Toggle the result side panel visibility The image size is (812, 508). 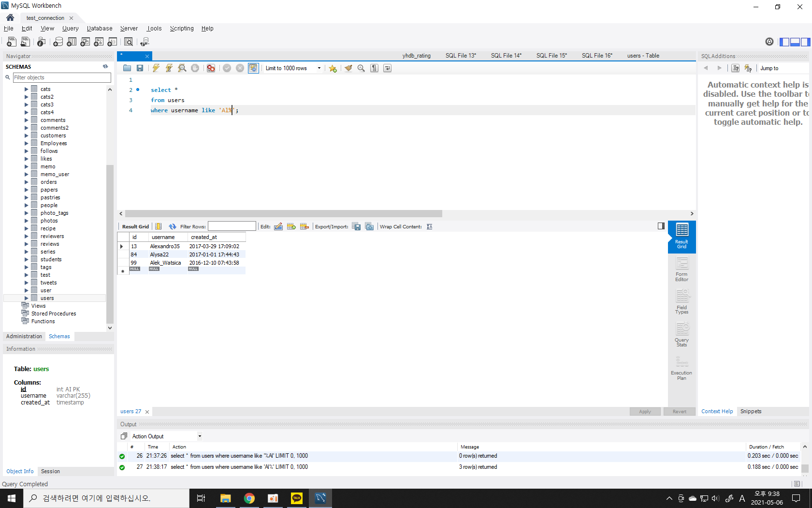click(661, 226)
